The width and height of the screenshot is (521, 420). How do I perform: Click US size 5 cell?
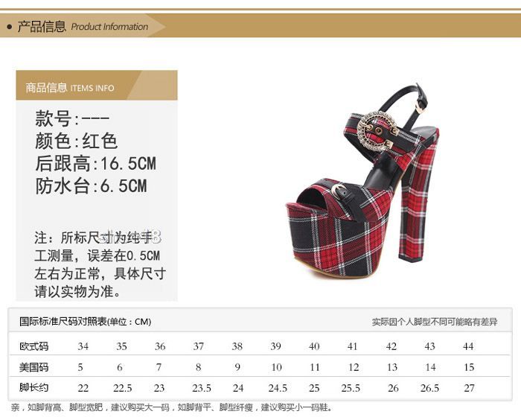click(80, 367)
